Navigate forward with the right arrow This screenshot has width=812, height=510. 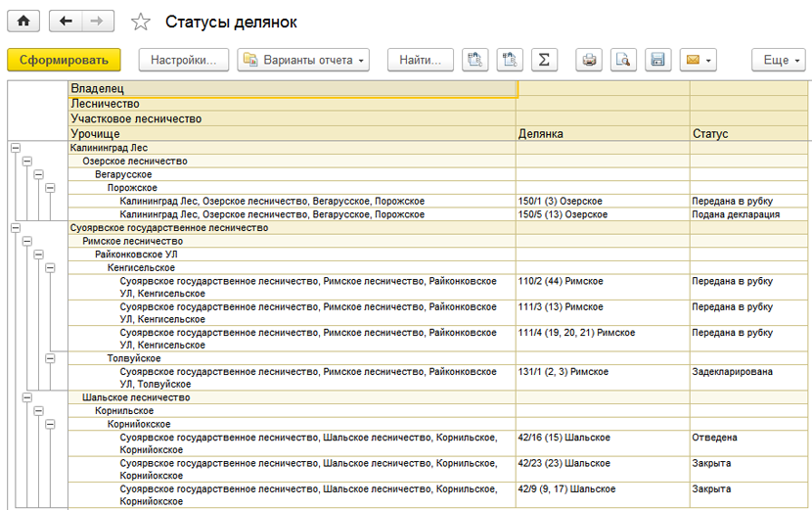98,22
